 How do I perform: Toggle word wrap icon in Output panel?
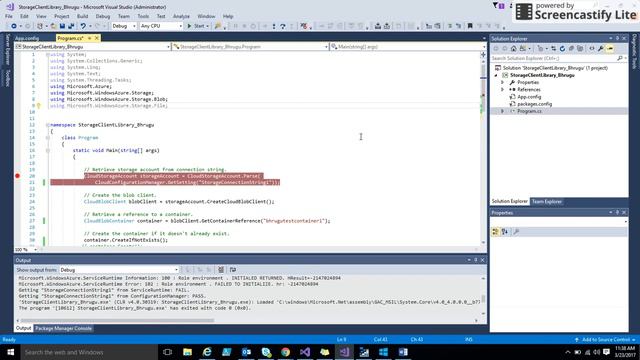233,270
